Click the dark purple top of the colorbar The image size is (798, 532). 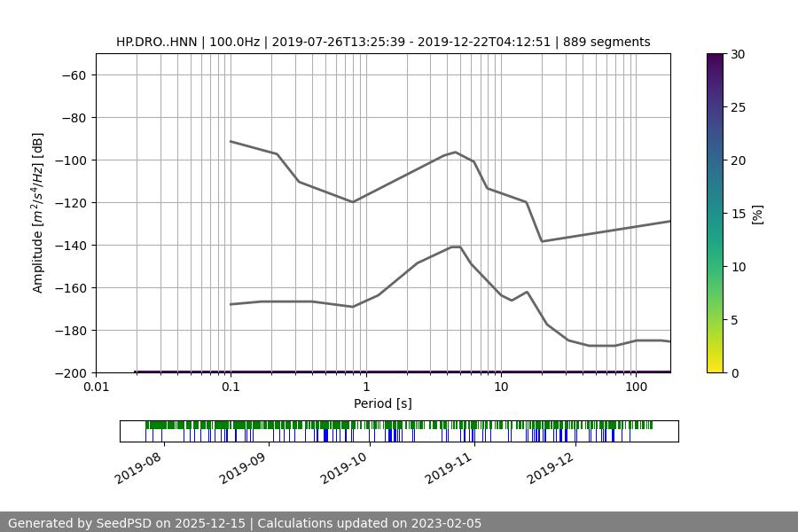click(x=716, y=58)
